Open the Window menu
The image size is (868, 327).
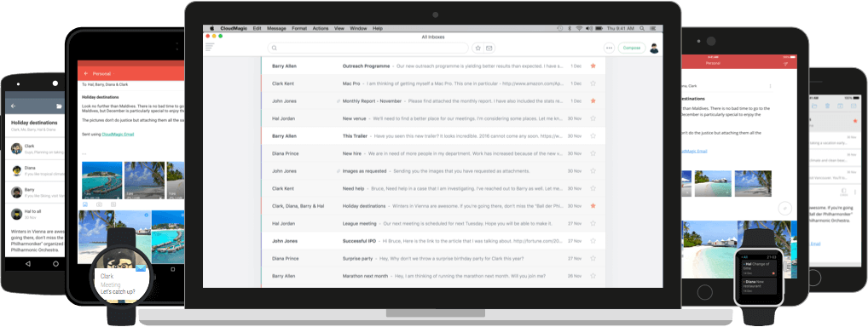pyautogui.click(x=359, y=28)
